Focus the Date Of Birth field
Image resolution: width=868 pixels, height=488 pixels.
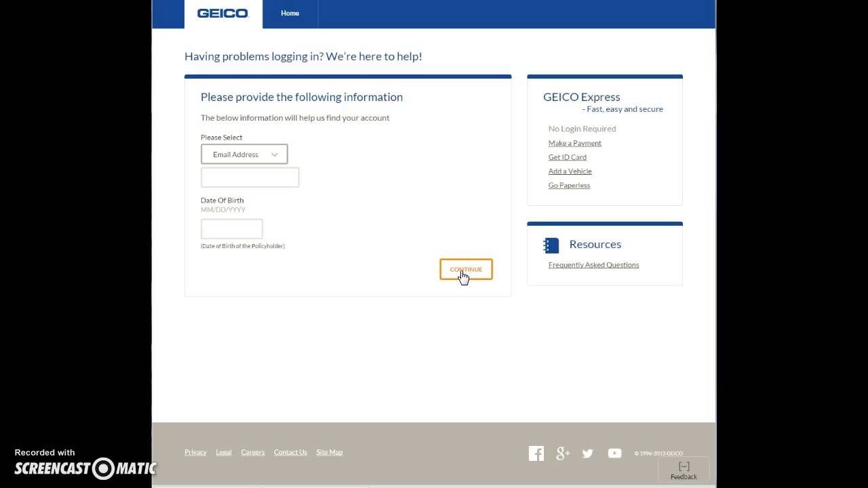(231, 229)
